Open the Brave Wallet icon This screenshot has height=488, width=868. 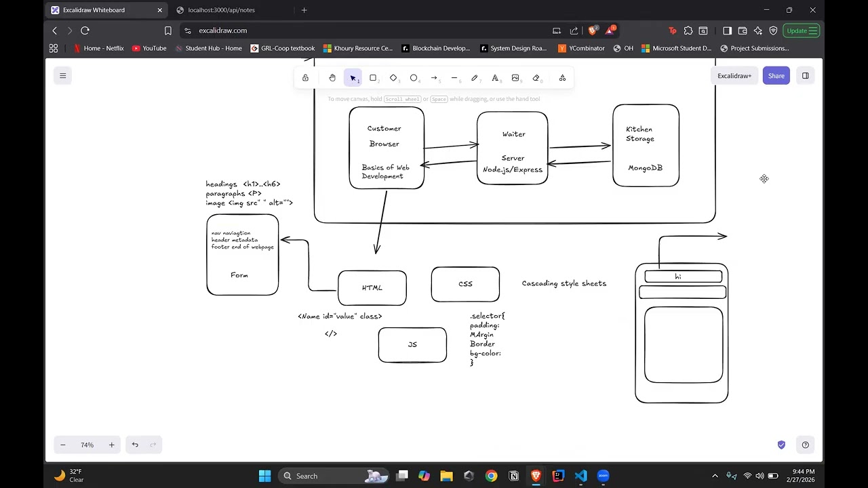743,30
